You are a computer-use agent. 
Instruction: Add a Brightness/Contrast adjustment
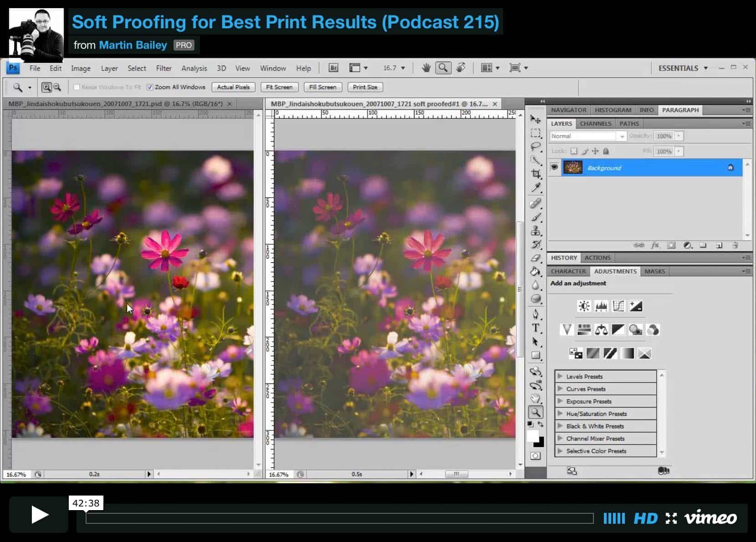point(584,306)
